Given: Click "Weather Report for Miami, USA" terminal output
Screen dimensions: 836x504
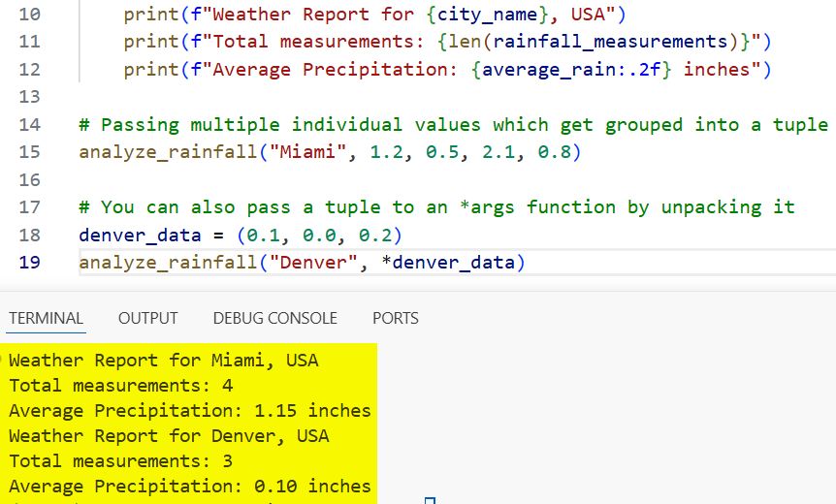Looking at the screenshot, I should [x=163, y=361].
